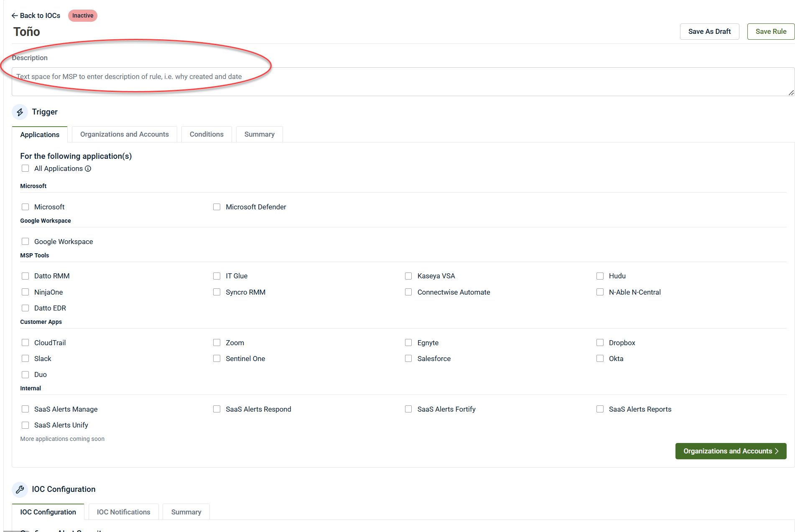The width and height of the screenshot is (795, 532).
Task: Open the IOC Notifications tab
Action: pos(123,512)
